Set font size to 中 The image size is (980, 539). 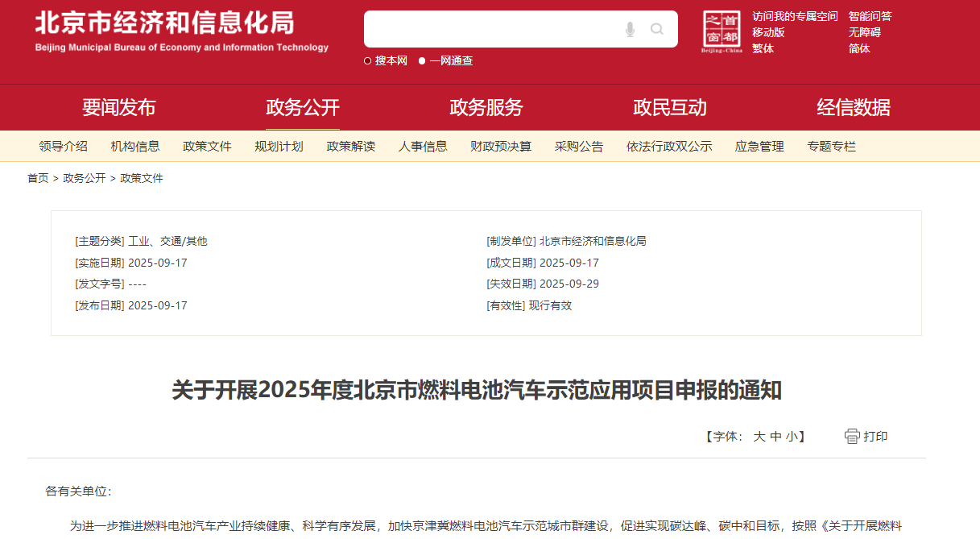(775, 437)
